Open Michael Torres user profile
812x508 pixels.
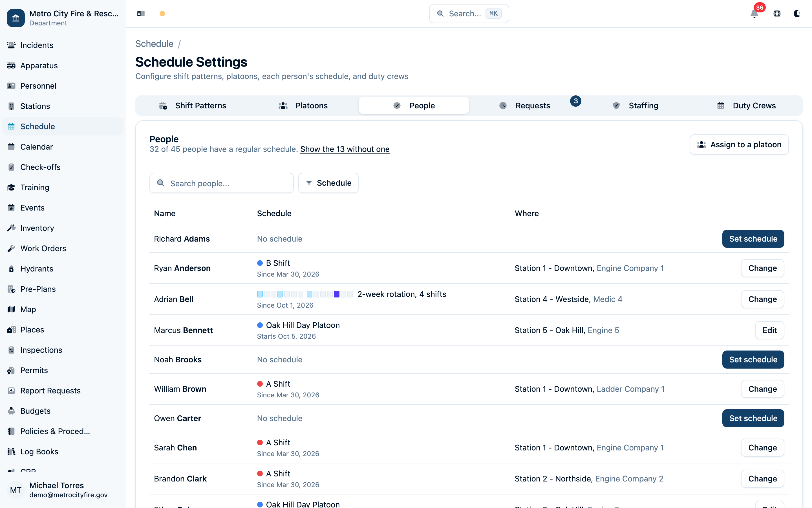tap(63, 490)
